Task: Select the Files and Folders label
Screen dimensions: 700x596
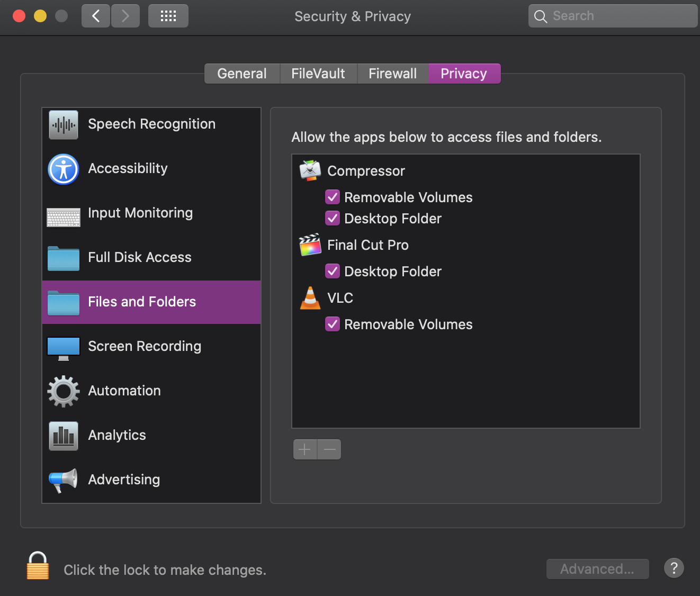Action: click(142, 302)
